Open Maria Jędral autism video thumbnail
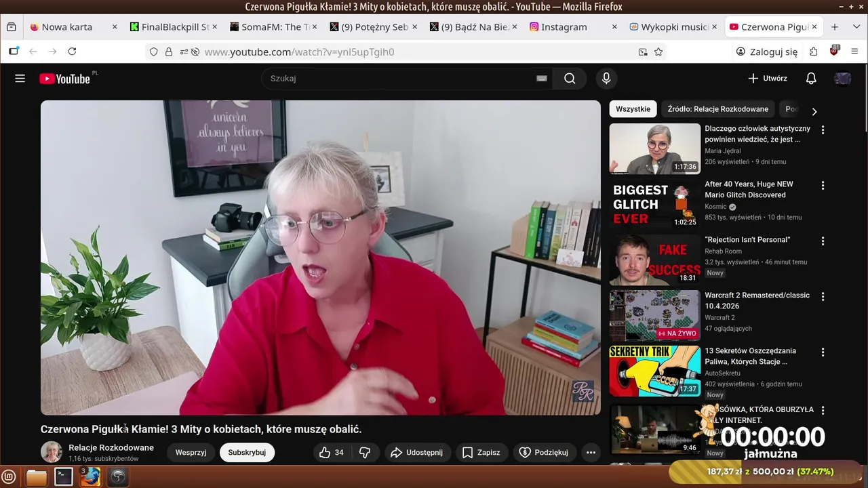Image resolution: width=868 pixels, height=488 pixels. [x=654, y=148]
